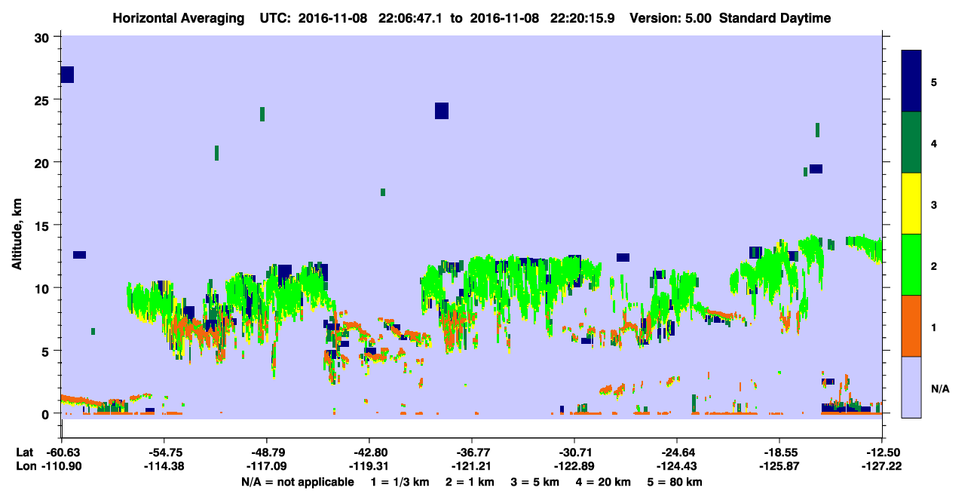
Task: Click the y-axis tick label 10
Action: pyautogui.click(x=44, y=288)
